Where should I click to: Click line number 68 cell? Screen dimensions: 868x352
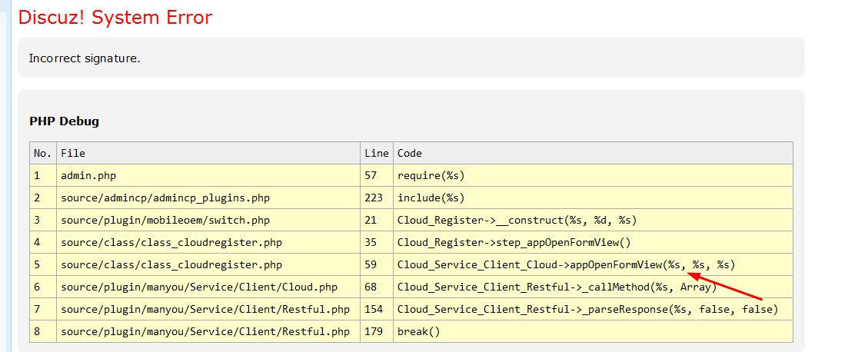pos(377,287)
